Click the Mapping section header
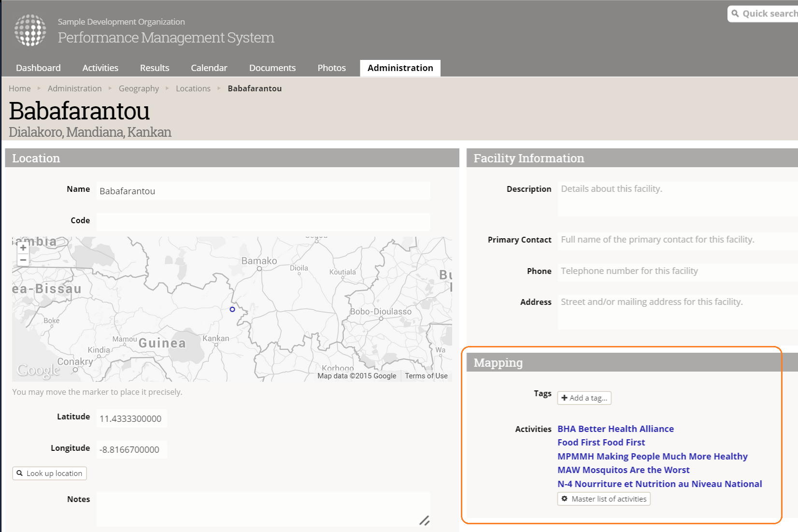798x532 pixels. coord(632,362)
